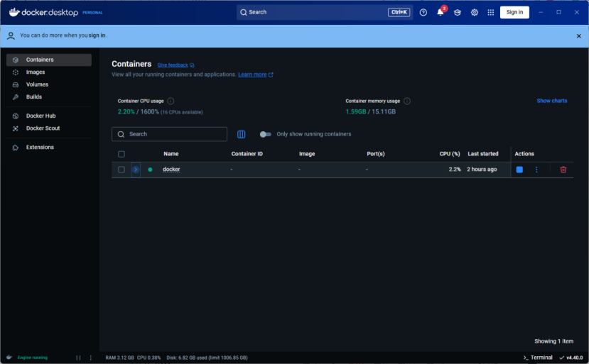Click the green running status dot for docker

[x=150, y=170]
